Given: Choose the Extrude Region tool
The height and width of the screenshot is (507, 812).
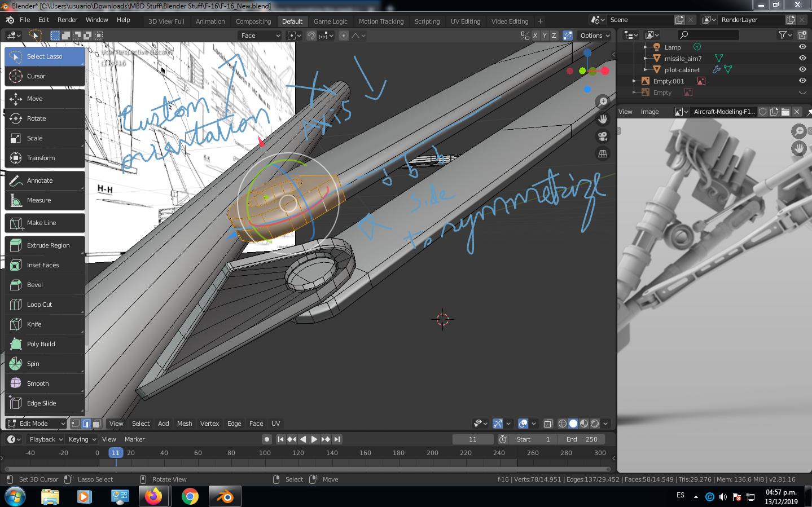Looking at the screenshot, I should (45, 245).
